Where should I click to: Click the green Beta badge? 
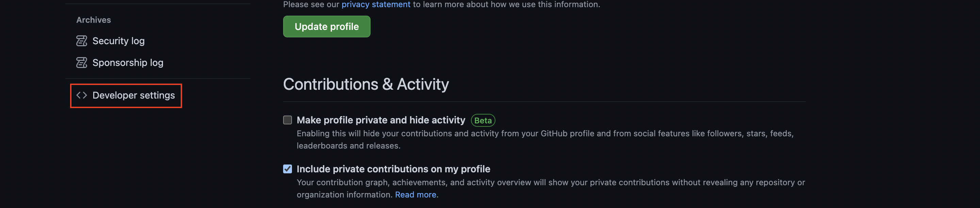(483, 120)
